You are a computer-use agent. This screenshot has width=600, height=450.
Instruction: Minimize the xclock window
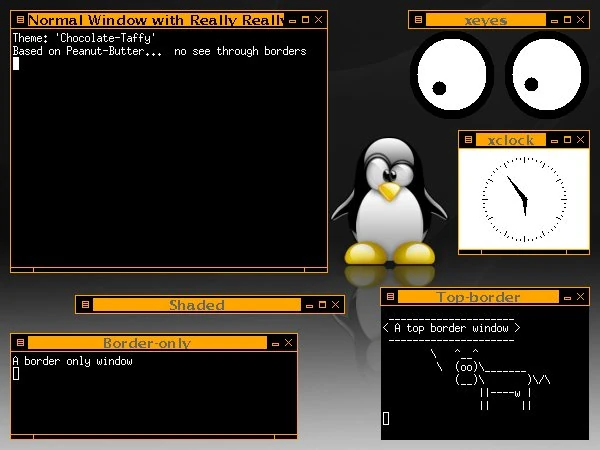pyautogui.click(x=554, y=140)
